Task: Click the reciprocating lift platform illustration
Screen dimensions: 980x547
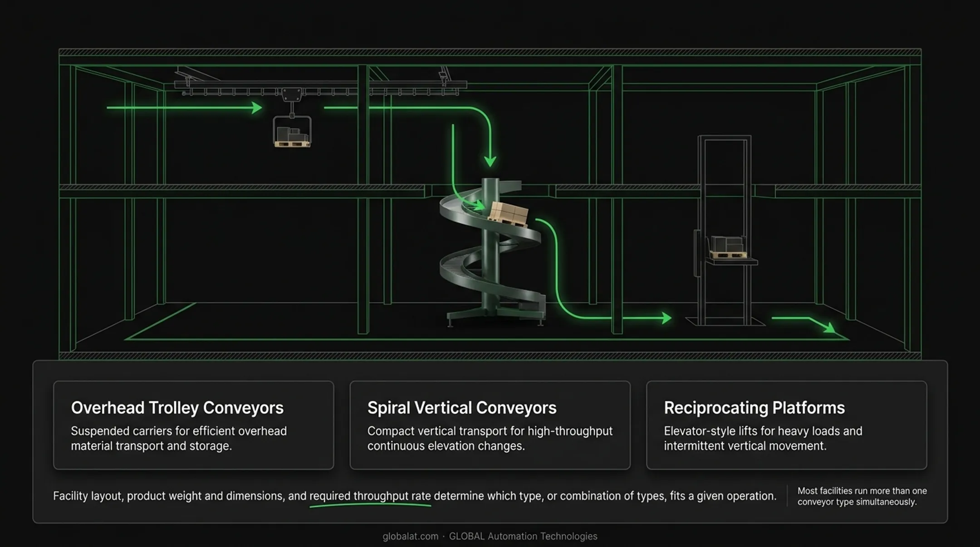Action: tap(725, 230)
